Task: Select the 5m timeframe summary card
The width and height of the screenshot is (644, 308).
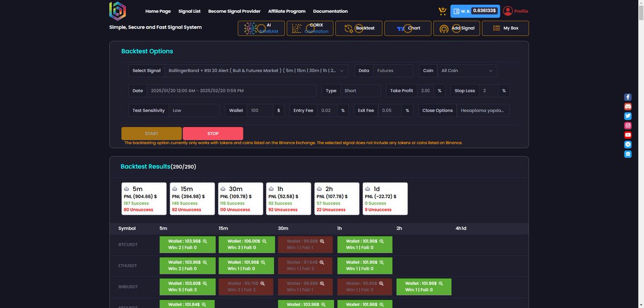Action: [x=144, y=199]
